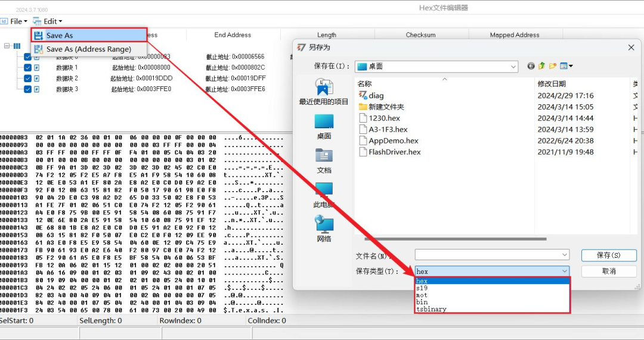Select file 1230.hex
The image size is (644, 340).
379,118
